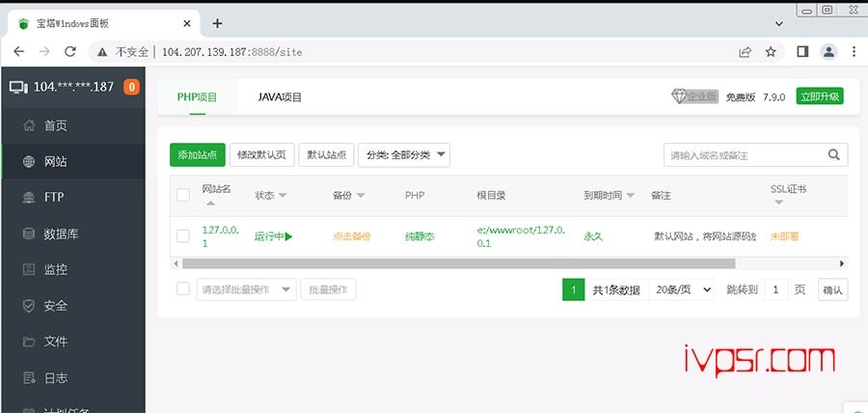Viewport: 868px width, 413px height.
Task: Go back with the browser back arrow
Action: 19,51
